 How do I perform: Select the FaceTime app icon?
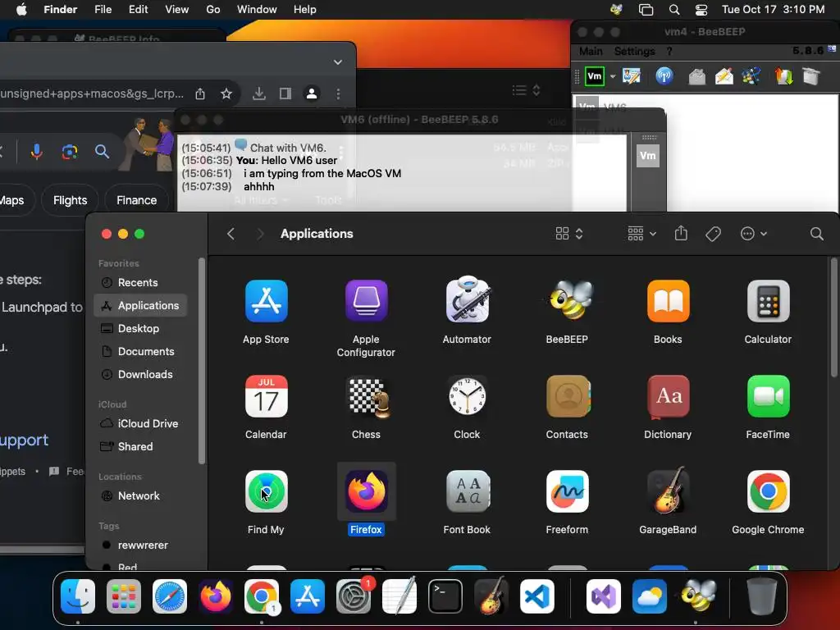tap(768, 396)
